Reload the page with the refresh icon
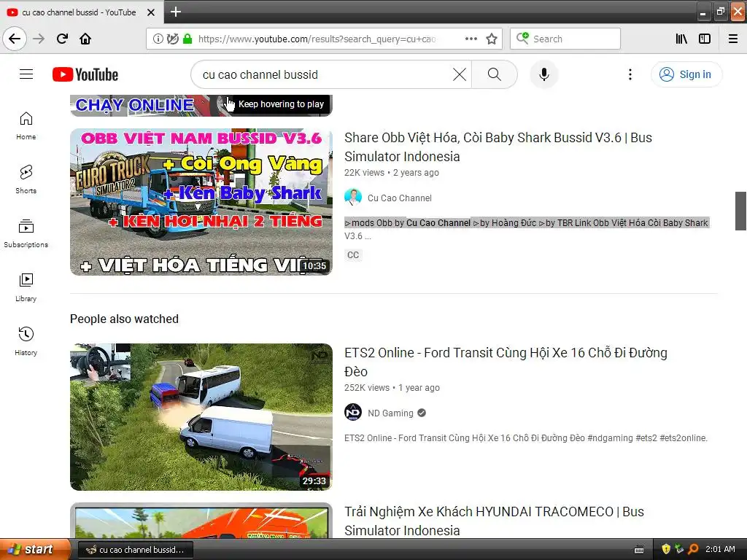This screenshot has width=747, height=560. tap(62, 39)
